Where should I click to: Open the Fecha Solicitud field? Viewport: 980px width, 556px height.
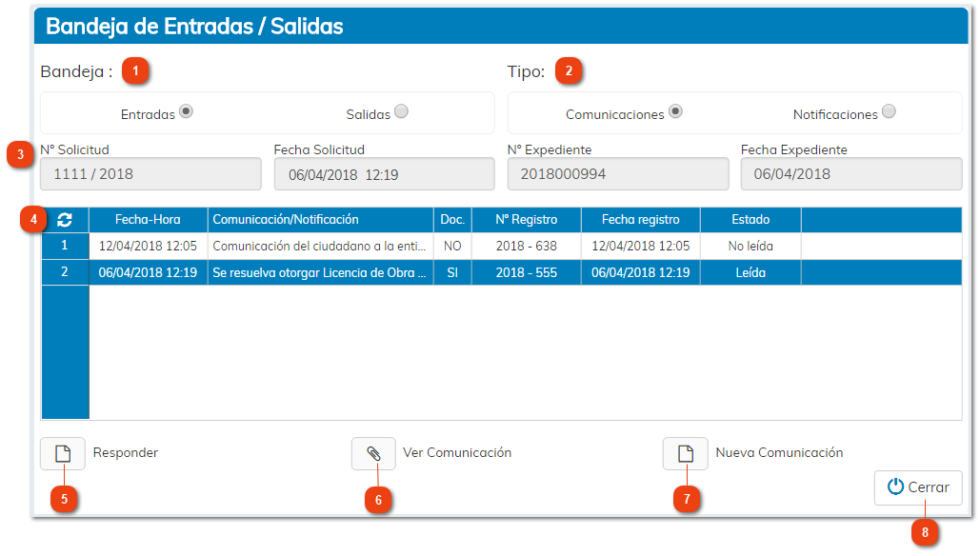pos(383,173)
